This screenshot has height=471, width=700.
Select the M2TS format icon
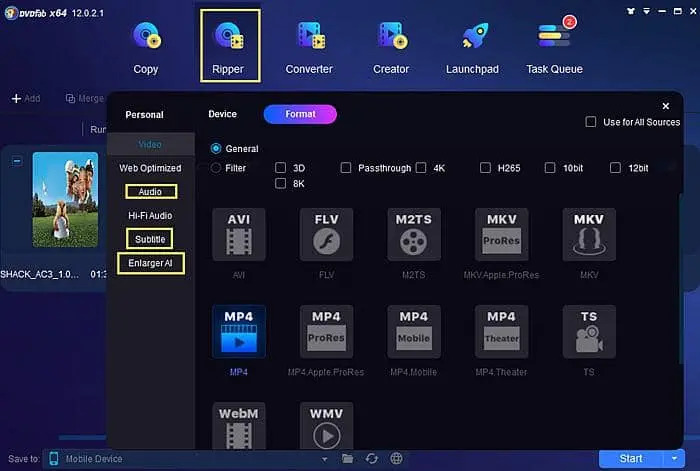[414, 235]
